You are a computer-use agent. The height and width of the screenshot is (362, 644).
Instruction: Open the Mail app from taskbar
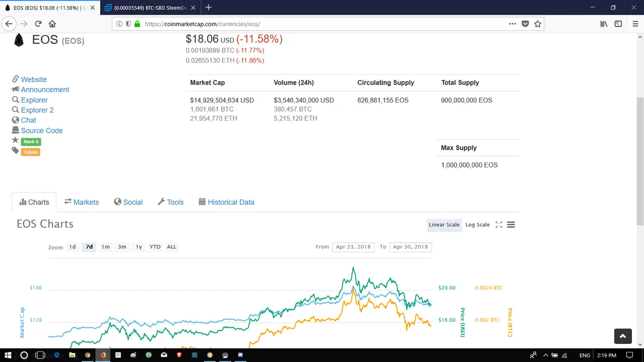click(x=164, y=355)
